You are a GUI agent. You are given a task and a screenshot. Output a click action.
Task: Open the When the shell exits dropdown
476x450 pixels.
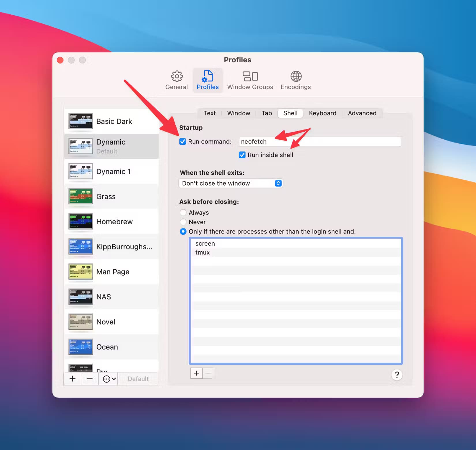(x=230, y=183)
